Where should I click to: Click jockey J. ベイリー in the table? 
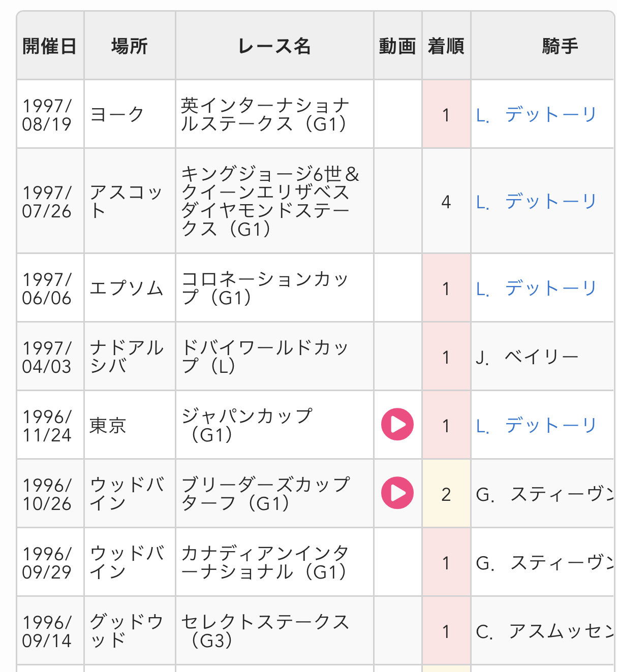(x=527, y=357)
